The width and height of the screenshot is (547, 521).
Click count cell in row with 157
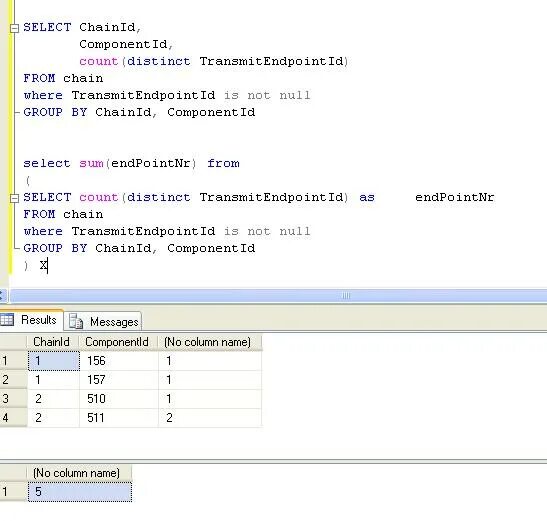(210, 380)
